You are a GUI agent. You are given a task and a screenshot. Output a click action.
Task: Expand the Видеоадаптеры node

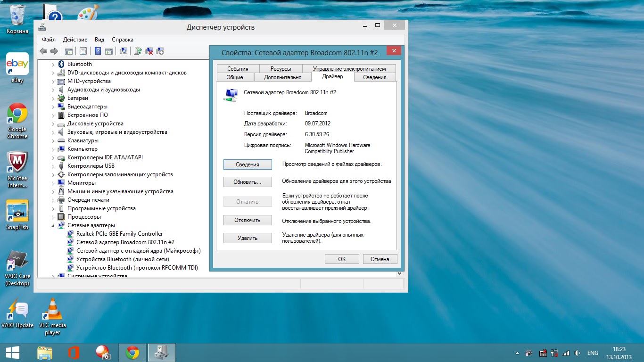(53, 107)
